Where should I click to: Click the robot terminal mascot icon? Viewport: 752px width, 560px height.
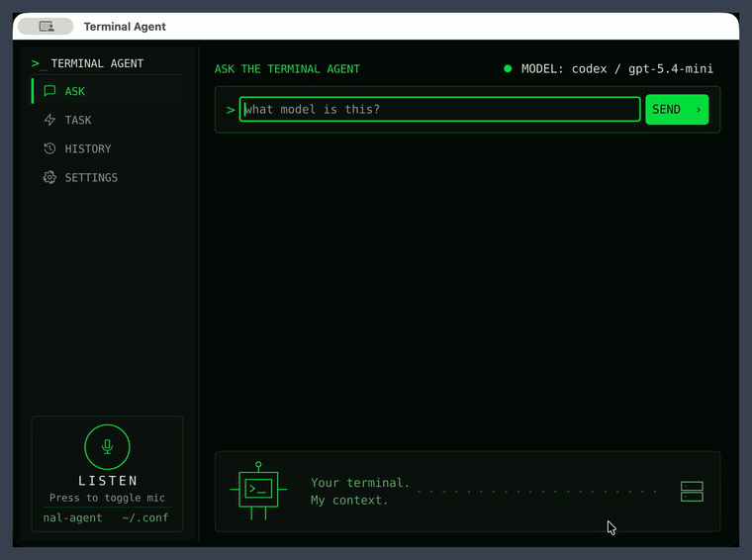click(x=258, y=491)
